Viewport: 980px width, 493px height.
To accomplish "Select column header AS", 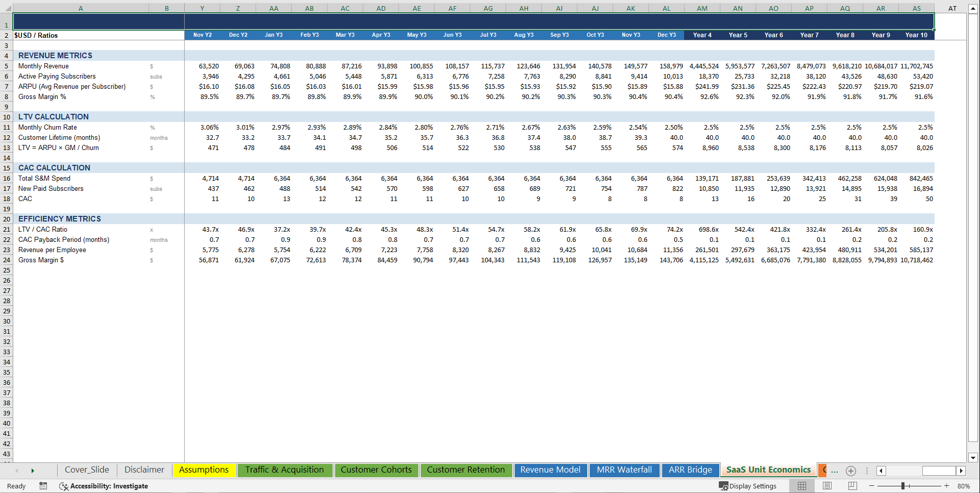I will pyautogui.click(x=916, y=8).
